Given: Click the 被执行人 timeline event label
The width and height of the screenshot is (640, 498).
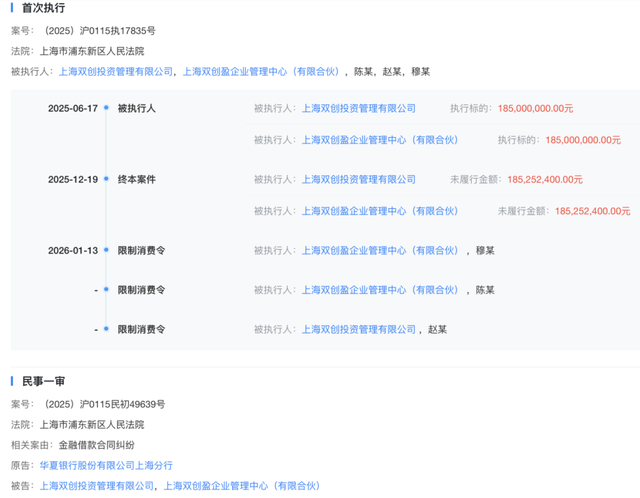Looking at the screenshot, I should tap(137, 109).
